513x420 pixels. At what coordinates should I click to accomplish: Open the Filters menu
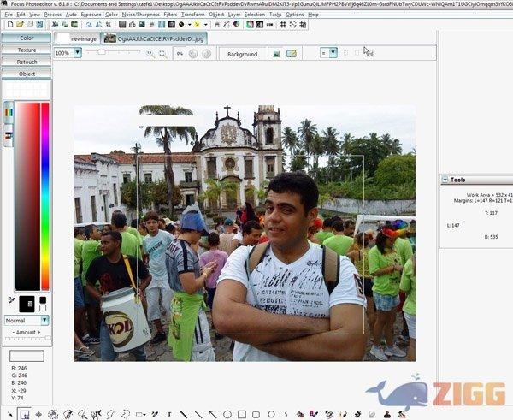point(169,15)
